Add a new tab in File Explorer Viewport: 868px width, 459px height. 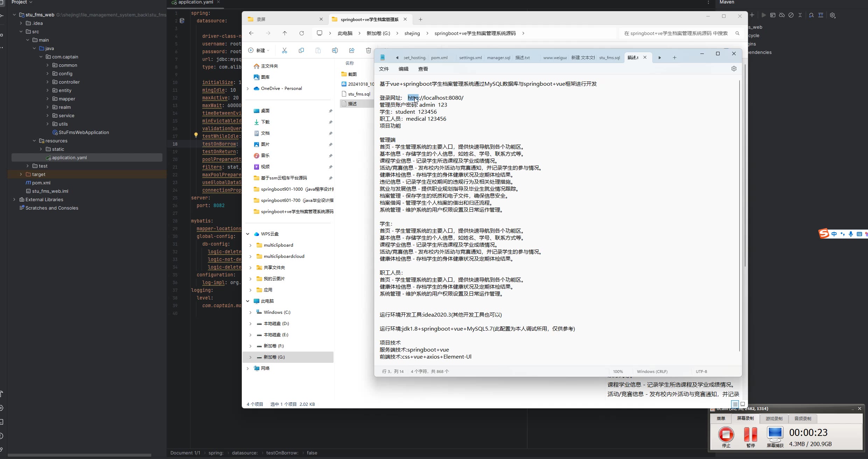coord(420,20)
